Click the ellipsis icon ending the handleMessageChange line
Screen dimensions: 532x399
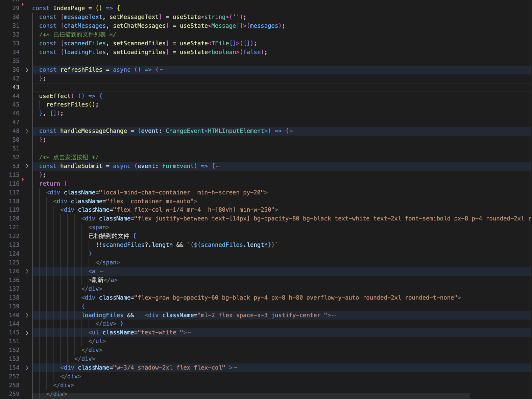click(x=292, y=131)
